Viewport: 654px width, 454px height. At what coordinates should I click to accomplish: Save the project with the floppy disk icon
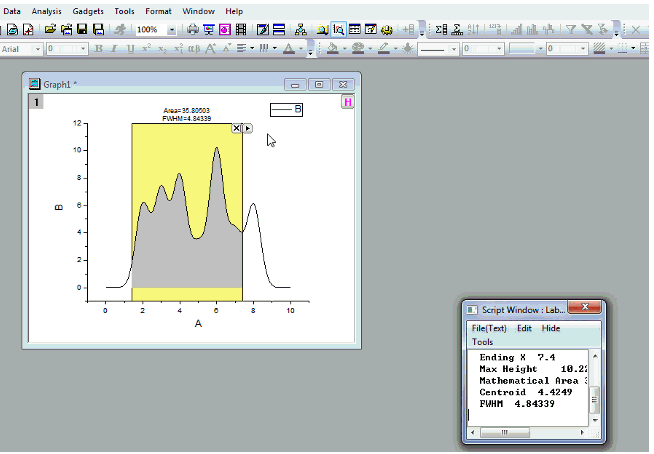[x=82, y=30]
